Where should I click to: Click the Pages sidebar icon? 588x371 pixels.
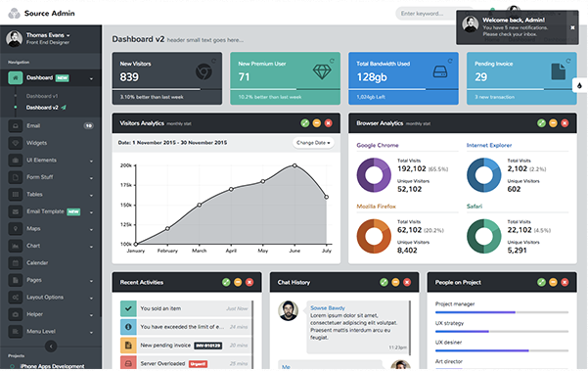point(16,280)
